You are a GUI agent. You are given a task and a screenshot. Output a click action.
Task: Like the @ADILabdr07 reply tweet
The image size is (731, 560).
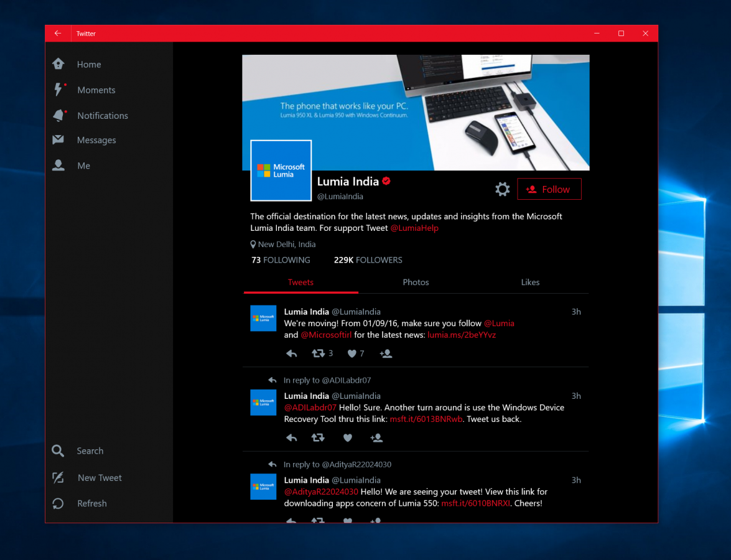(x=347, y=437)
